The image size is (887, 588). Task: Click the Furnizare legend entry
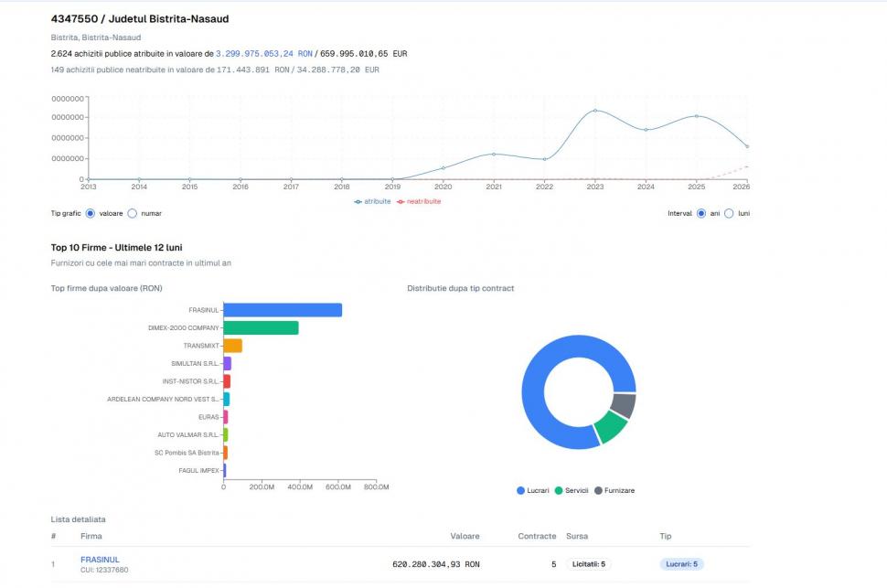tap(618, 490)
